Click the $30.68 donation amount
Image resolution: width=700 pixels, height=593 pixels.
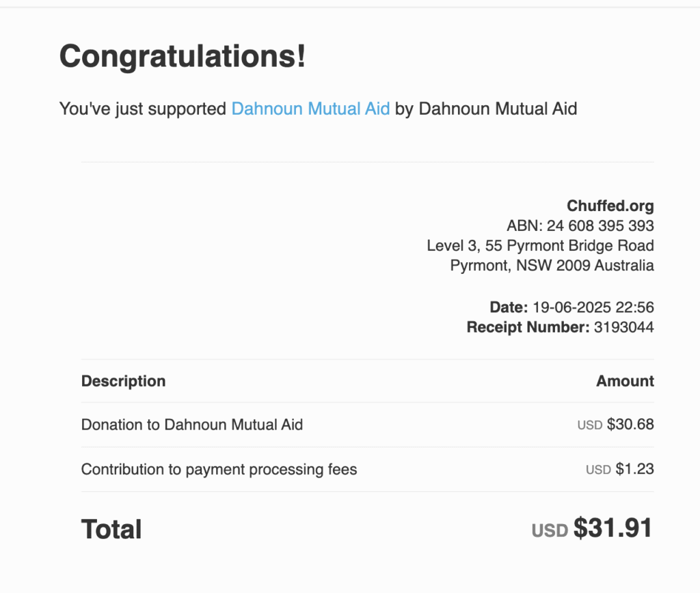tap(630, 424)
